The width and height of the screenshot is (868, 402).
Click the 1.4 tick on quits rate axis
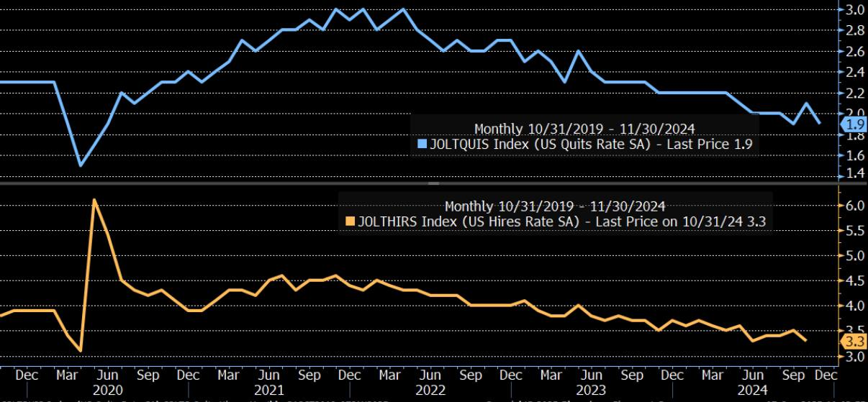coord(855,173)
